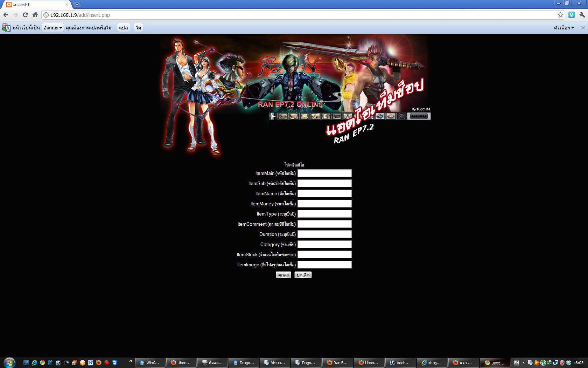Click Show Desktop icon in quick launch
Image resolution: width=588 pixels, height=368 pixels.
tap(26, 363)
